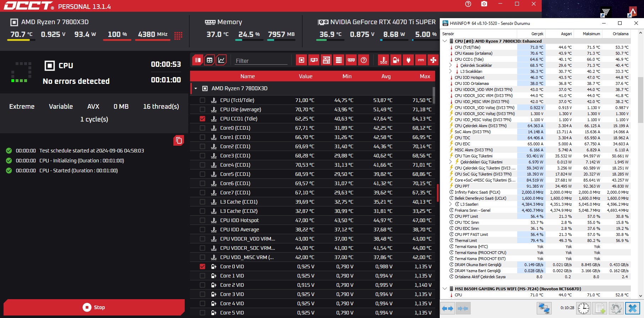644x318 pixels.
Task: Open the OCCT help question mark
Action: point(468,4)
